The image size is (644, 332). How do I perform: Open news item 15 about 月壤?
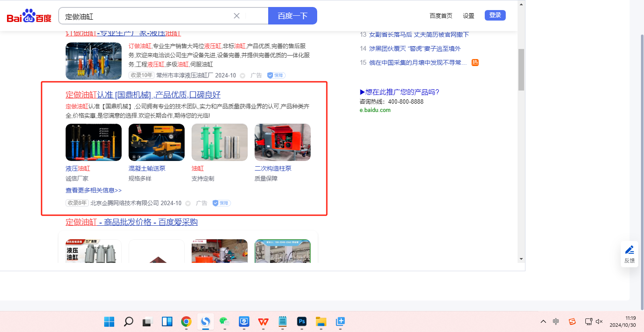[418, 63]
